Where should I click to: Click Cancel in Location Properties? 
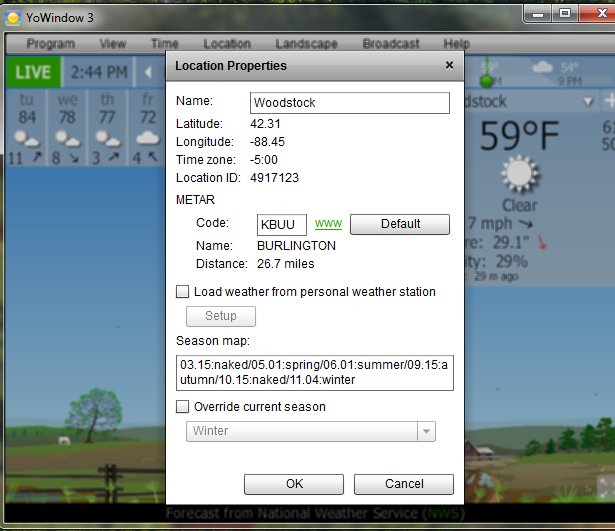click(404, 484)
